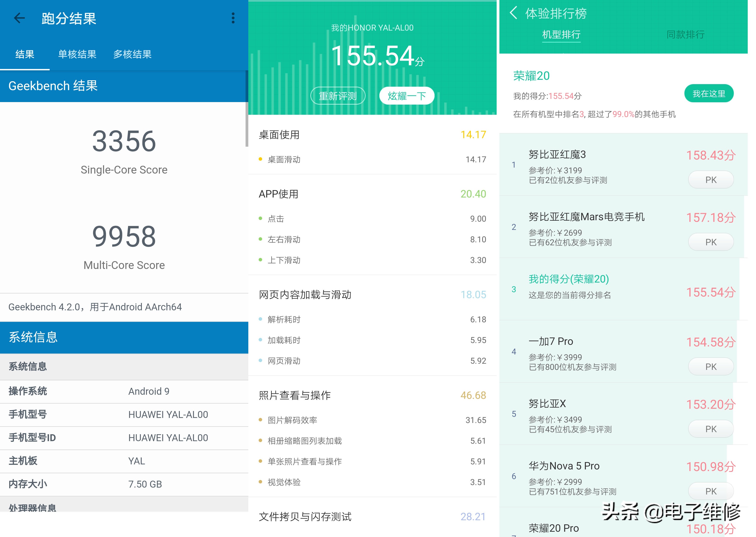
Task: Go back using the 体验排行榜 chevron
Action: pyautogui.click(x=513, y=13)
